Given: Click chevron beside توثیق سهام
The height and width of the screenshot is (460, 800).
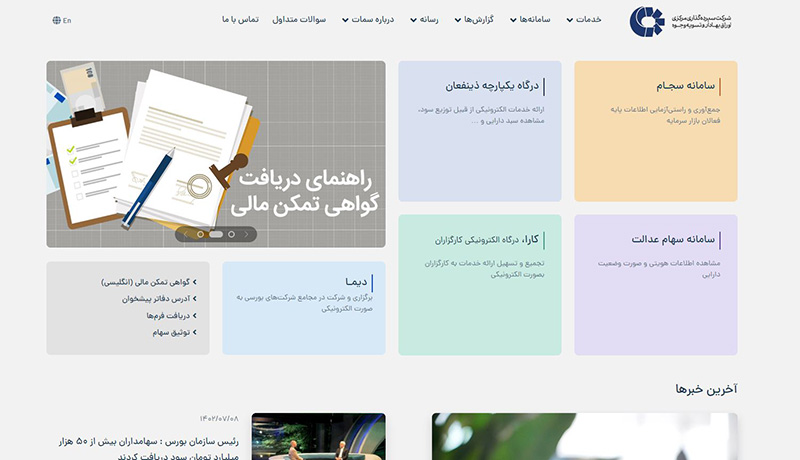Looking at the screenshot, I should click(x=194, y=333).
